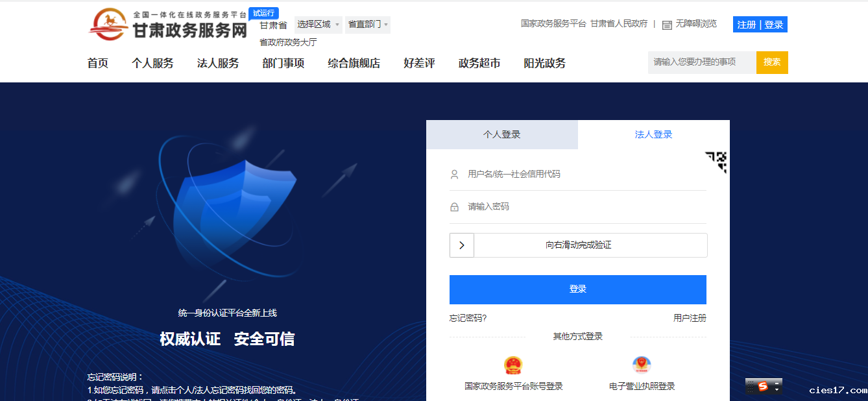Click the person icon in username field
Screen dimensions: 868x401
tap(455, 174)
